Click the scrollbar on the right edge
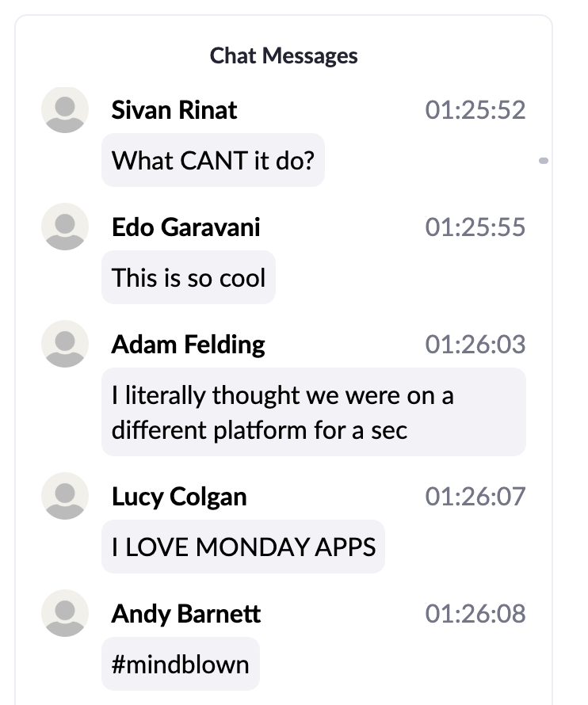The height and width of the screenshot is (705, 588). [x=544, y=161]
